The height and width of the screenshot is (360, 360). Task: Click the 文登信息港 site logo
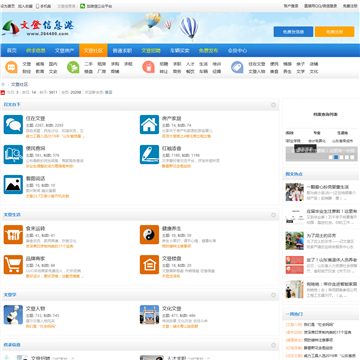tap(38, 28)
